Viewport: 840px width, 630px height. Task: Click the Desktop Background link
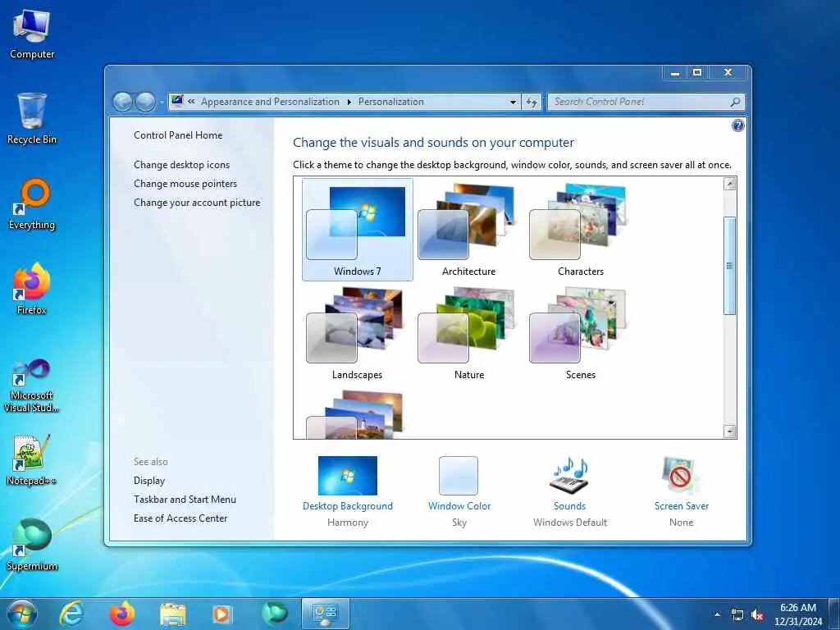[348, 505]
